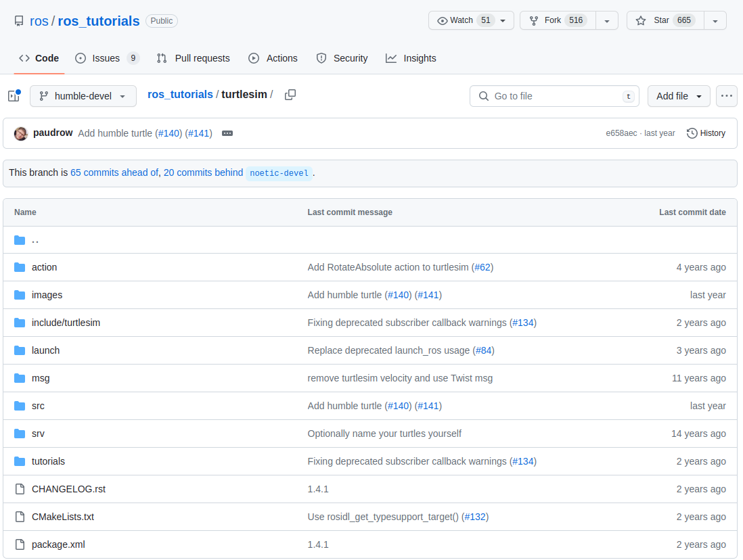
Task: Open commit hash e658aec
Action: [x=621, y=134]
